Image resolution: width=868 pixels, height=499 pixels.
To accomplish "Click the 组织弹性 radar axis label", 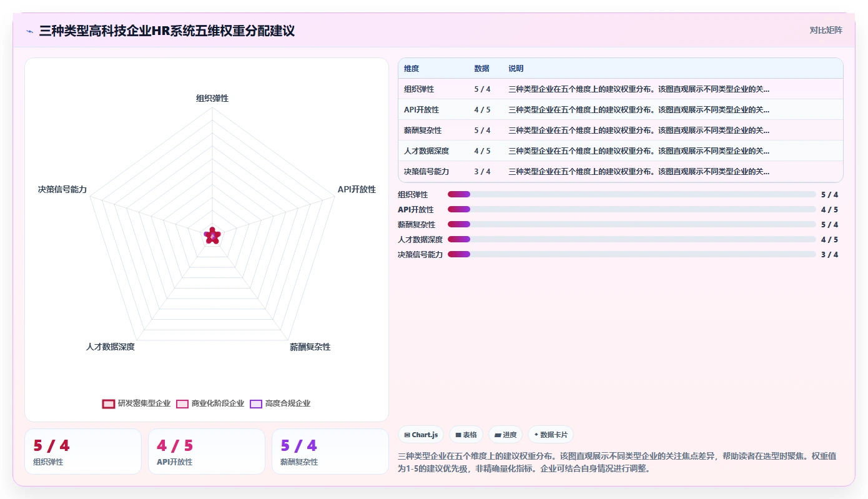I will (x=212, y=98).
